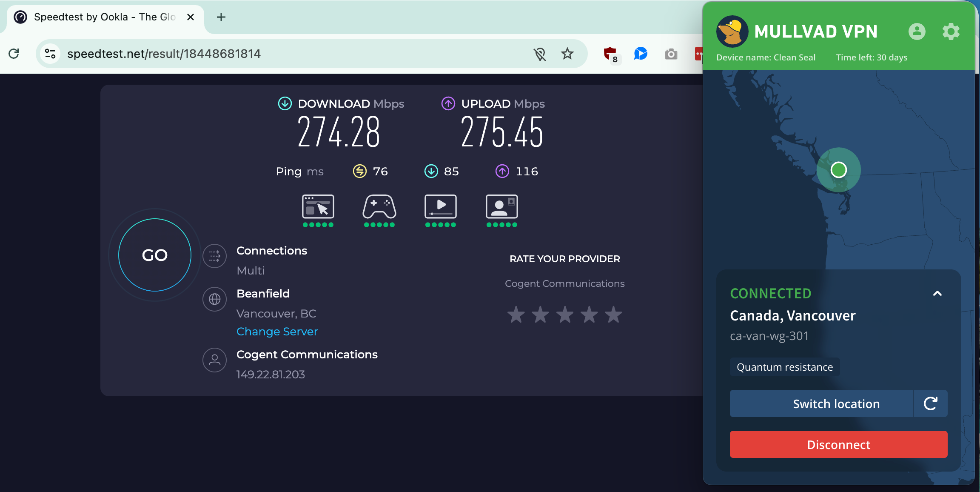Give Cogent Communications a three-star rating
The height and width of the screenshot is (492, 980).
pos(565,315)
